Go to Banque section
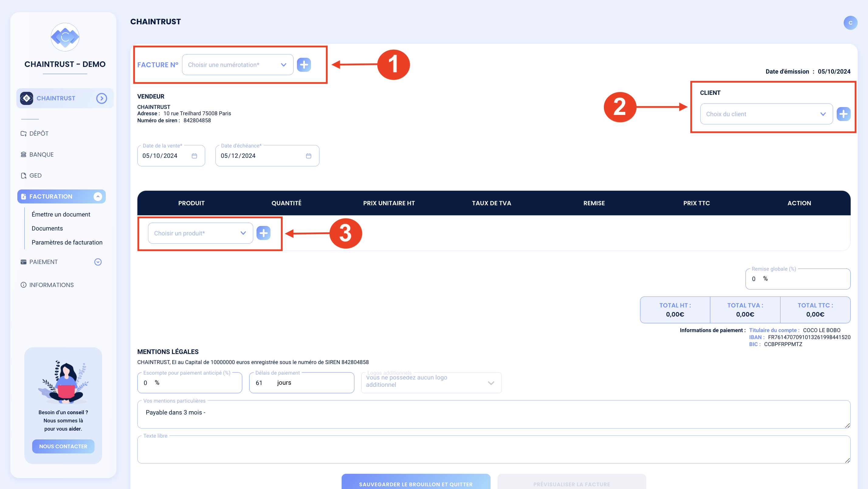 [41, 154]
